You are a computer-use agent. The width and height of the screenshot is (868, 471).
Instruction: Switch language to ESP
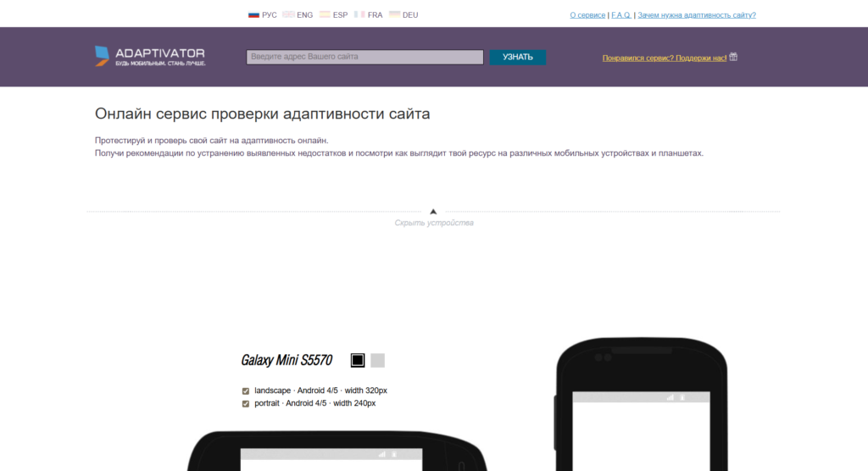tap(334, 15)
